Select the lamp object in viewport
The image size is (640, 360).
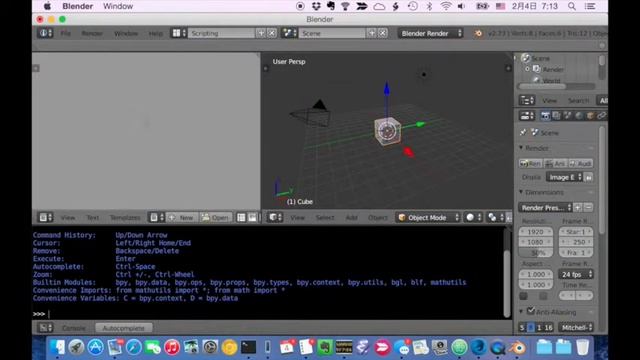(424, 74)
